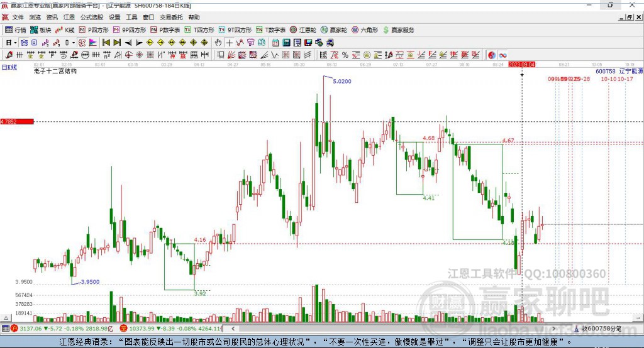Screen dimensions: 644x348
Task: Jump to last bar icon
Action: pos(117,43)
